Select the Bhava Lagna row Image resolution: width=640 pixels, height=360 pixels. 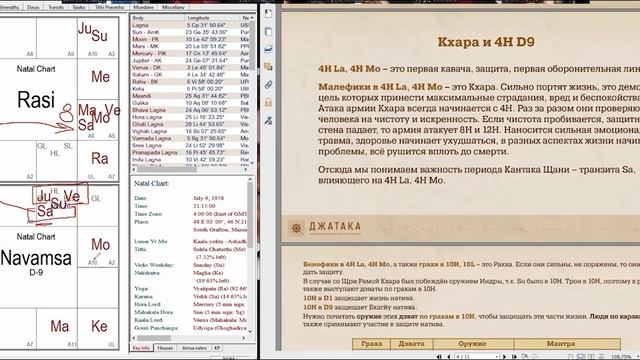point(190,110)
